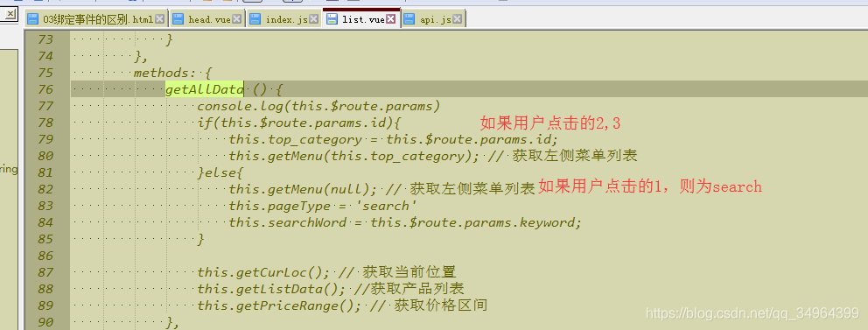Click line number 79 in the margin
Screen dimensions: 868x330
click(x=45, y=139)
